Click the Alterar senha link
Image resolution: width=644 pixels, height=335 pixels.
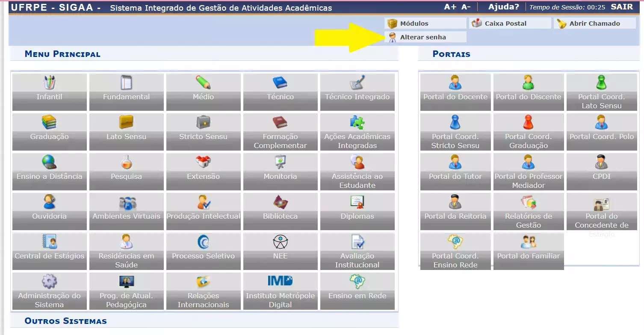pyautogui.click(x=422, y=37)
